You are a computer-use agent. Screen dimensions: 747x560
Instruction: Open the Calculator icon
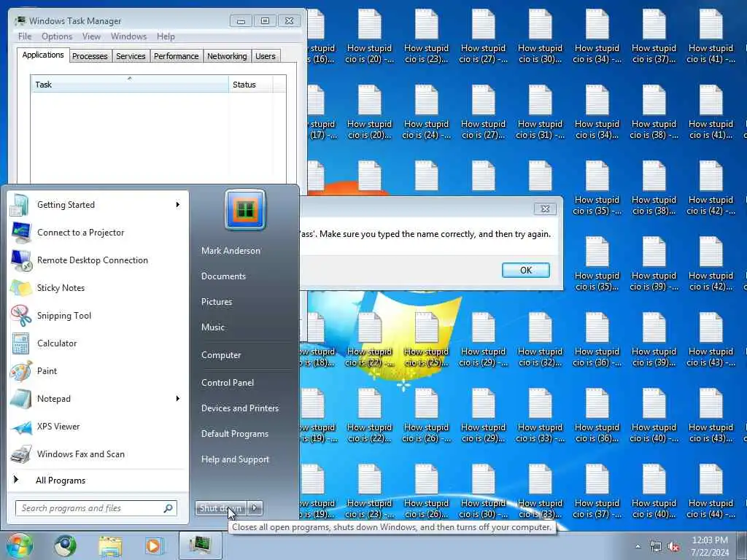(x=20, y=343)
